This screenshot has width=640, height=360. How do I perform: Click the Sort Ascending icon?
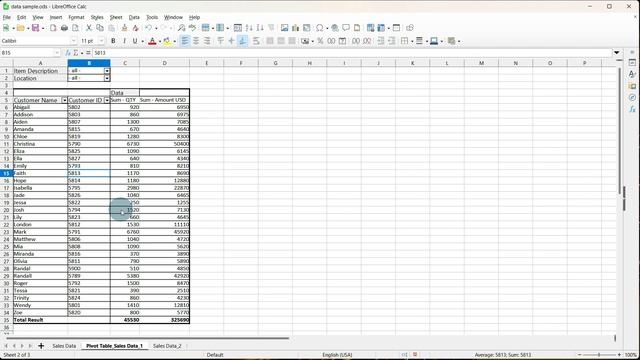click(x=249, y=28)
